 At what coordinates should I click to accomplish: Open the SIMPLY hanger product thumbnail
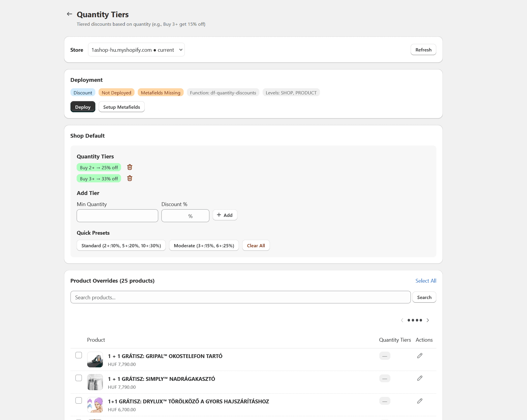coord(95,382)
